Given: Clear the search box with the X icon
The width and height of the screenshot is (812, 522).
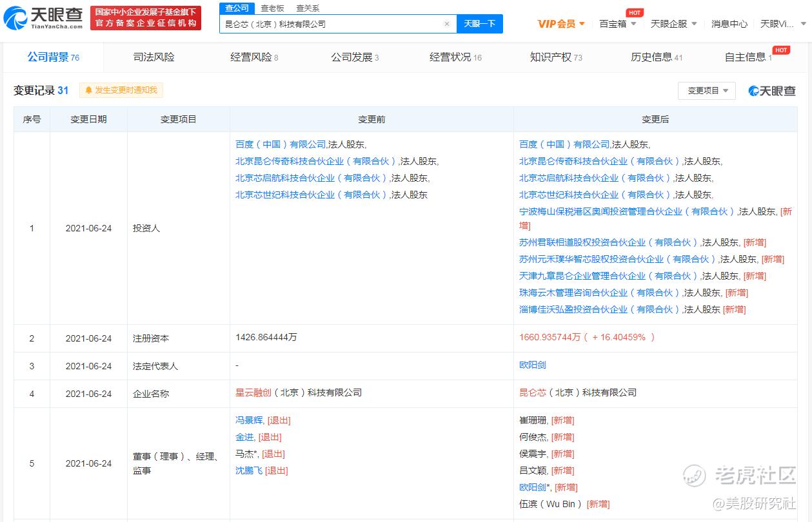Looking at the screenshot, I should [447, 24].
